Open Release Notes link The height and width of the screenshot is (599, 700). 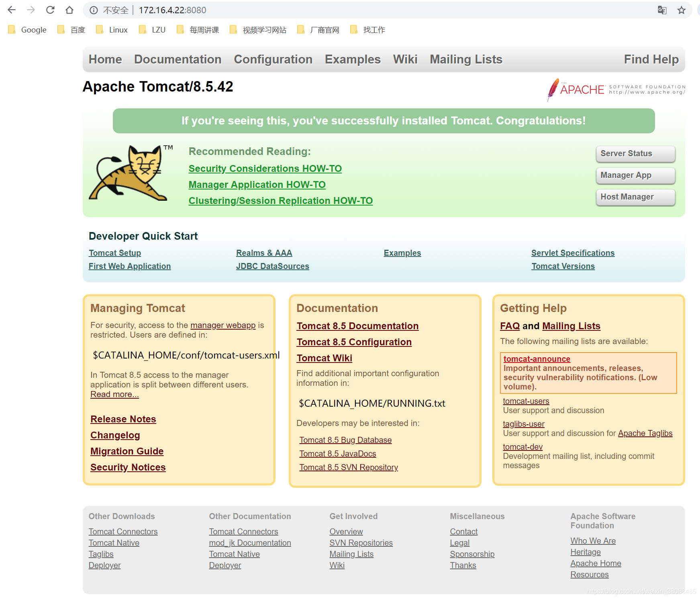123,419
